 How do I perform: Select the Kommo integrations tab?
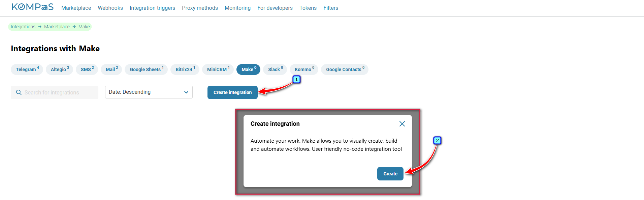coord(304,69)
